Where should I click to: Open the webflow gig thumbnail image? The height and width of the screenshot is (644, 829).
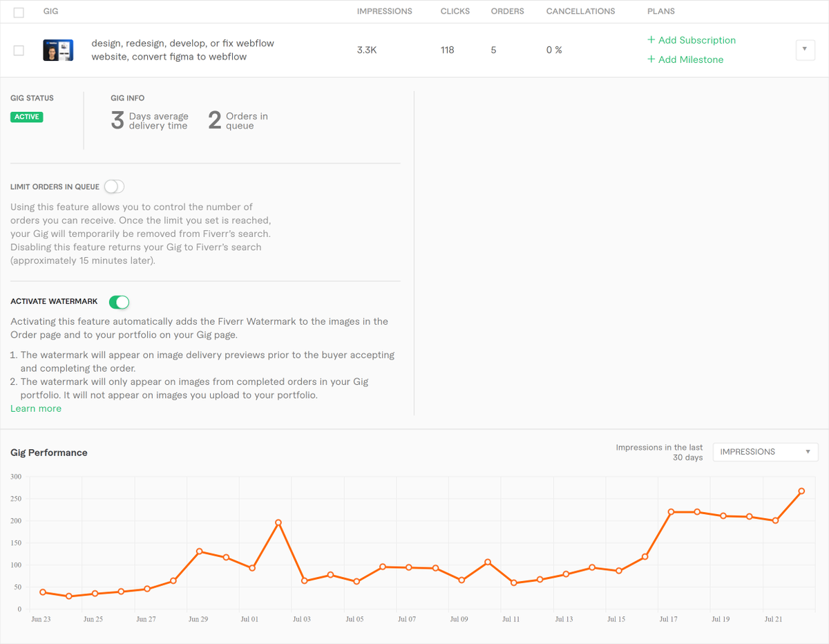tap(58, 50)
